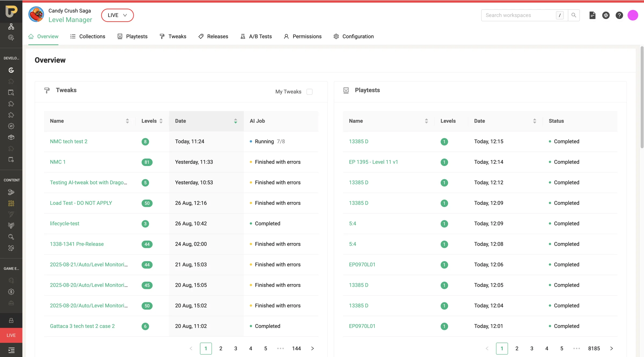
Task: Open Load Test - DO NOT APPLY tweak
Action: click(x=81, y=203)
